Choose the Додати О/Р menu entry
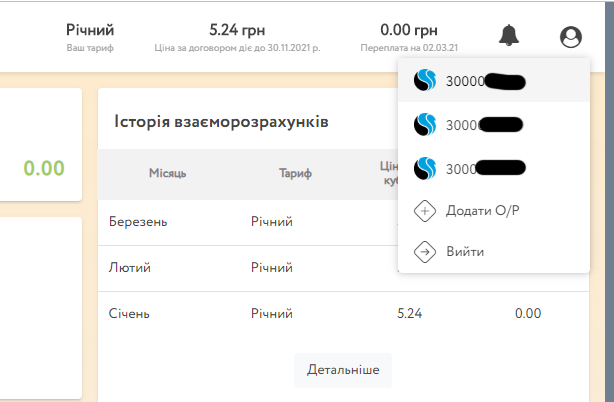Image resolution: width=614 pixels, height=402 pixels. tap(494, 211)
